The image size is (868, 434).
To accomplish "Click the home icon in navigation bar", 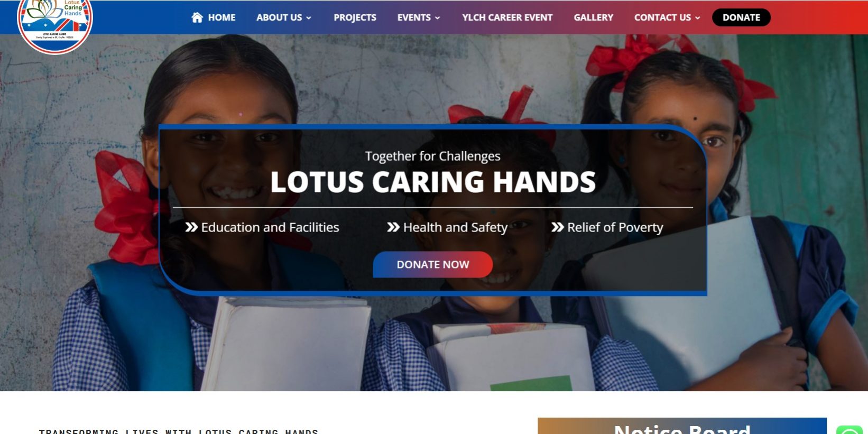I will point(197,17).
